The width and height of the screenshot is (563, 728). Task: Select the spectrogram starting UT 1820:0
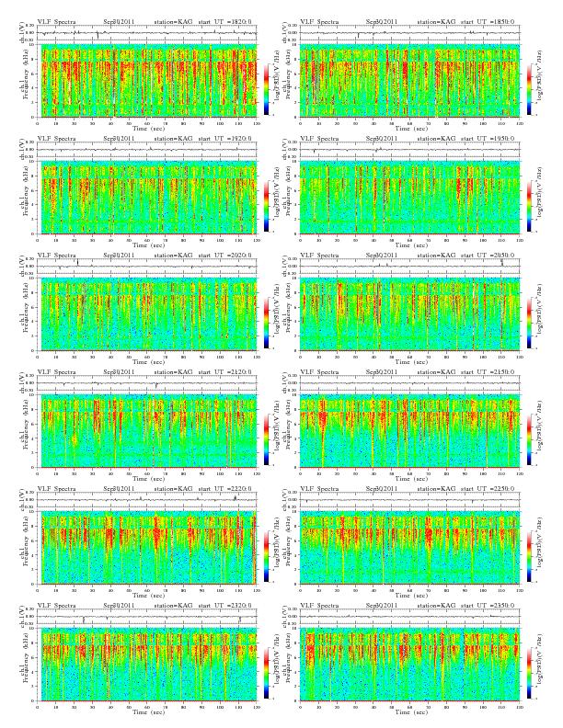pos(147,81)
